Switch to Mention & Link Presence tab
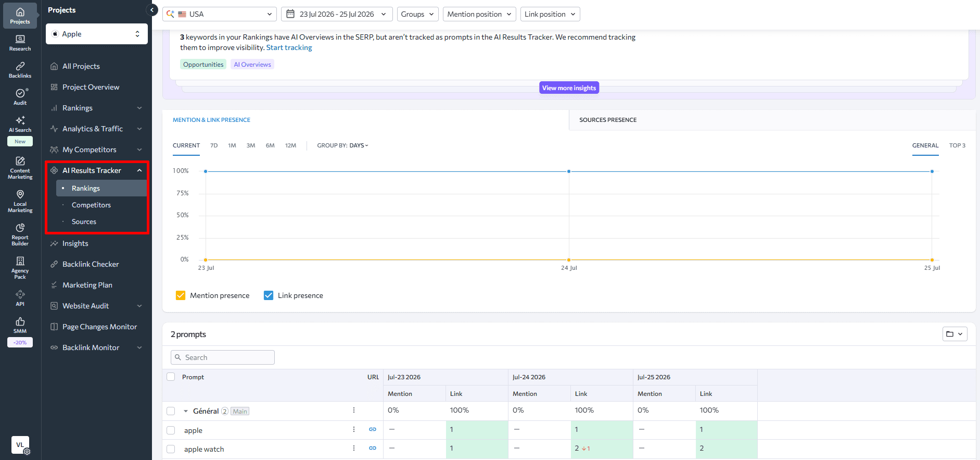Image resolution: width=980 pixels, height=460 pixels. [x=211, y=120]
